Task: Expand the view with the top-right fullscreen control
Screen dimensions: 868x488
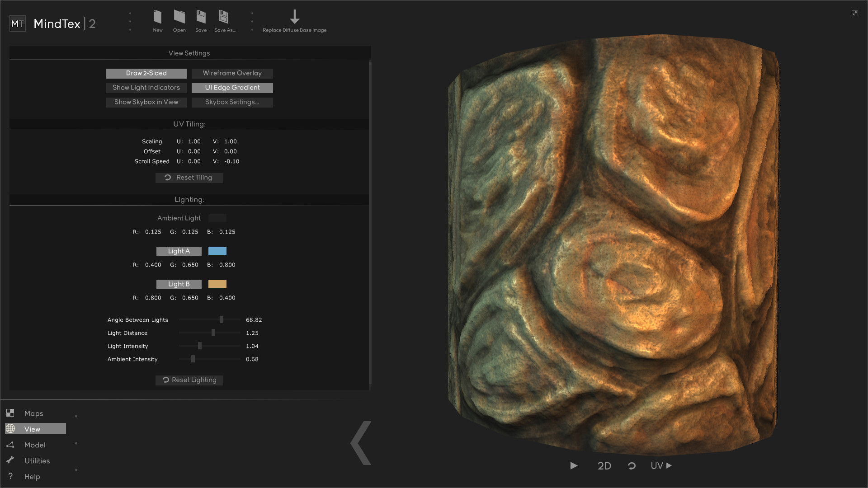Action: click(x=855, y=13)
